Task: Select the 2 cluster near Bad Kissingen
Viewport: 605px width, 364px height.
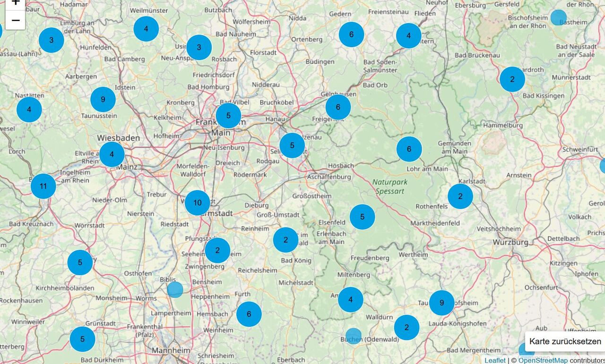Action: click(512, 79)
